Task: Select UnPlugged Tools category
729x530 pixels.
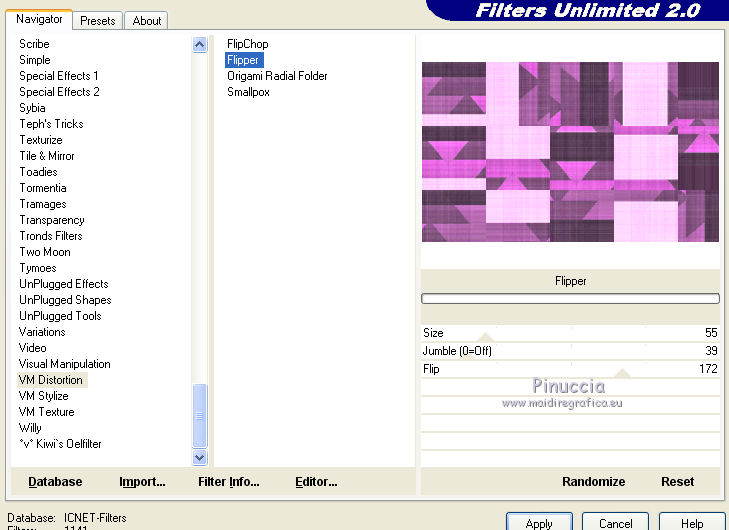Action: [60, 316]
